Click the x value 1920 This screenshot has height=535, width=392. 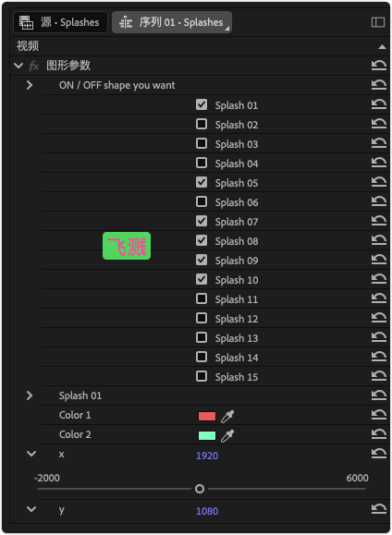[207, 456]
